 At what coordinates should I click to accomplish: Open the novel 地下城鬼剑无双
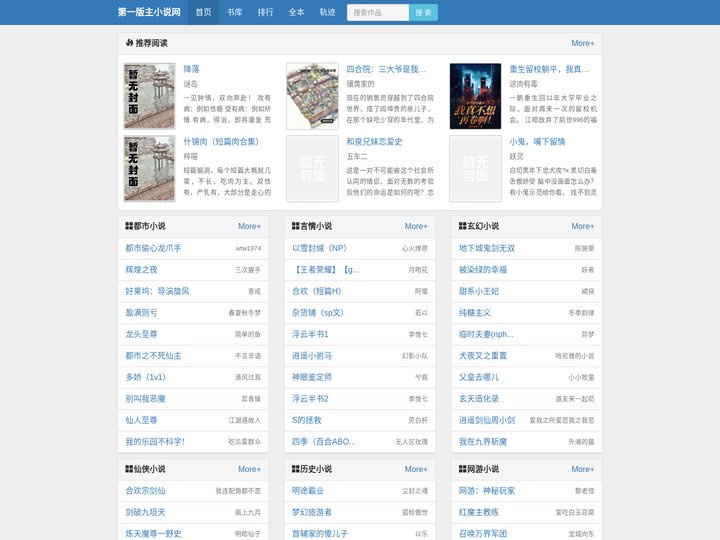(x=487, y=248)
